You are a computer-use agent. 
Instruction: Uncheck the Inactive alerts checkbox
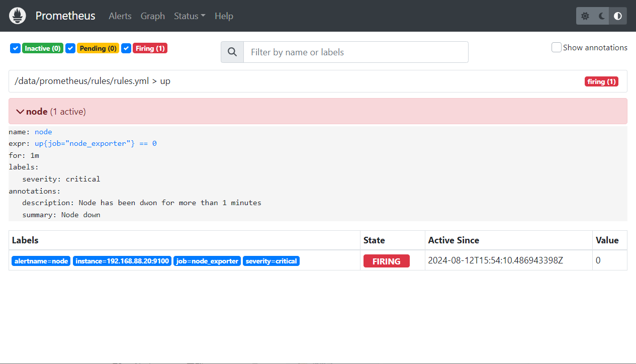point(15,48)
